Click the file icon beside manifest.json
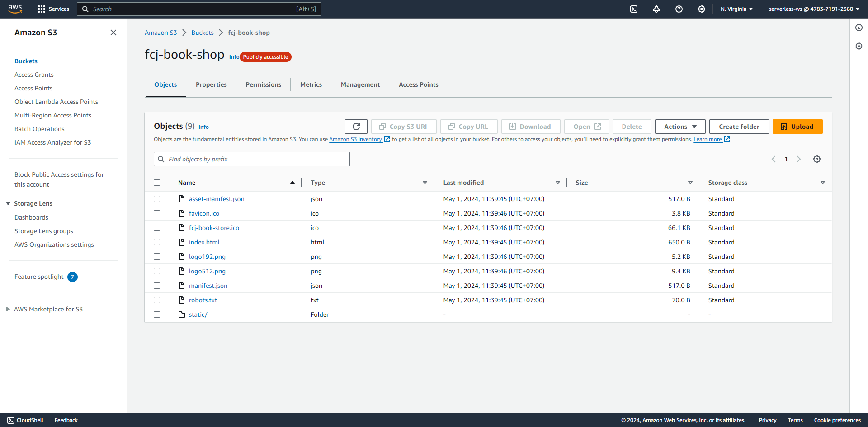This screenshot has width=868, height=427. coord(182,286)
